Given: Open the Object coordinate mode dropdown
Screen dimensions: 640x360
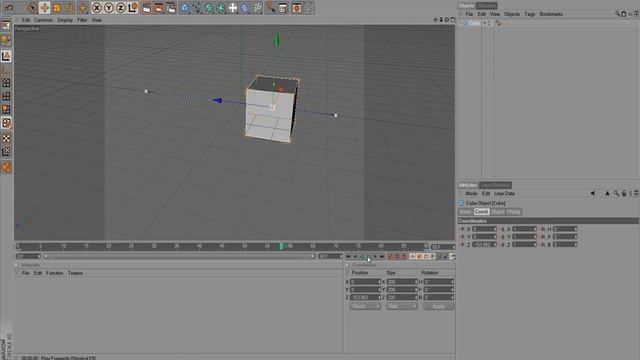Looking at the screenshot, I should (365, 306).
